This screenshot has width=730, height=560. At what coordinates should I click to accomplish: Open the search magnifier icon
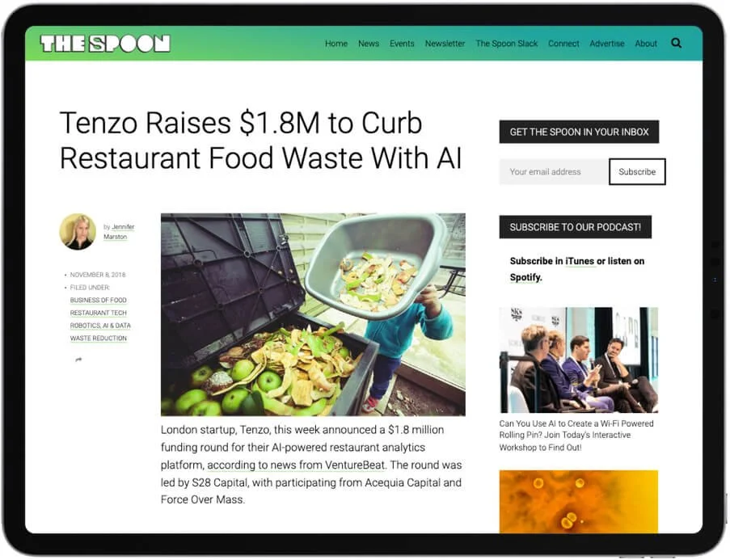click(676, 44)
